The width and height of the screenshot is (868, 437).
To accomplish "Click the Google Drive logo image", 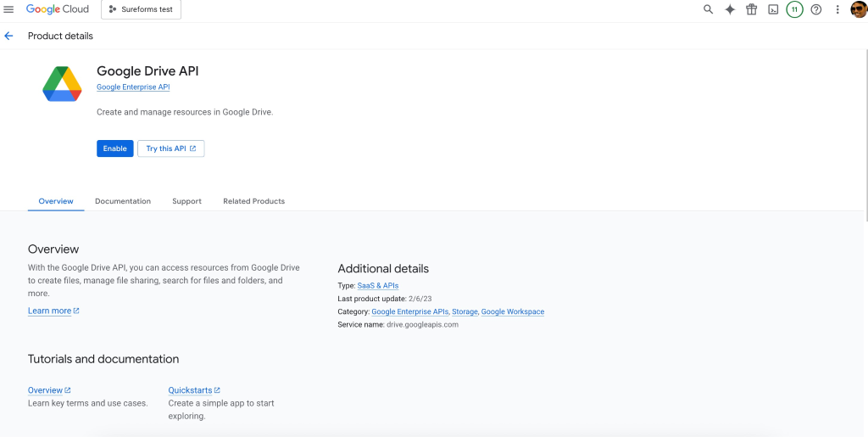I will coord(62,84).
